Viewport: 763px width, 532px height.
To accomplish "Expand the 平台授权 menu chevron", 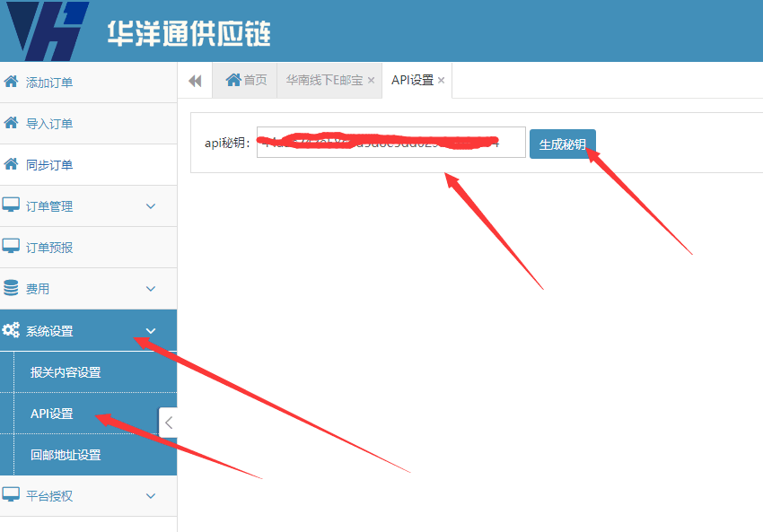I will point(151,496).
